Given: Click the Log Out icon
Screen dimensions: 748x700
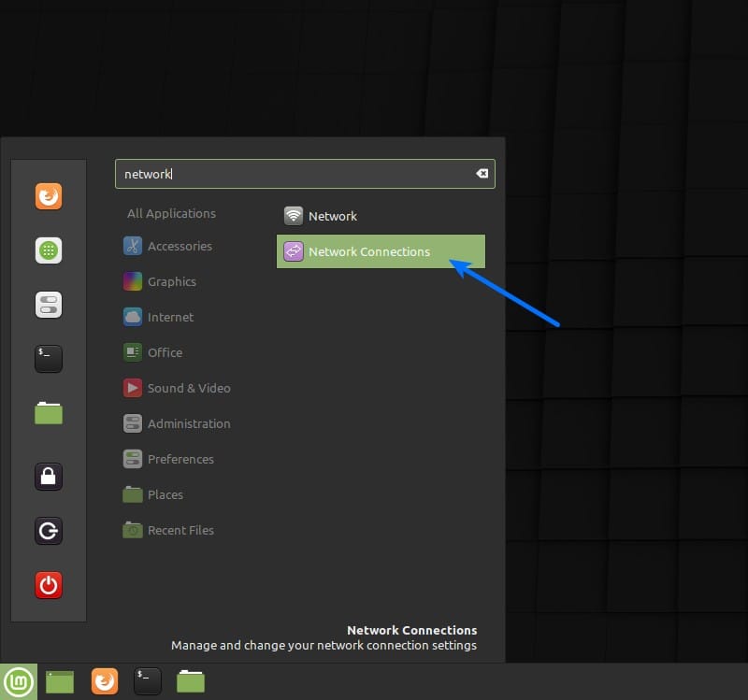Looking at the screenshot, I should coord(49,531).
